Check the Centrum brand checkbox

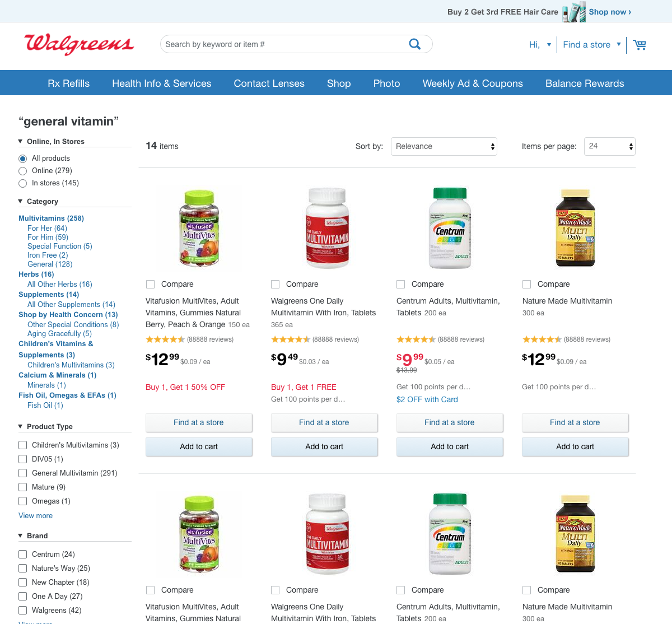(x=23, y=554)
